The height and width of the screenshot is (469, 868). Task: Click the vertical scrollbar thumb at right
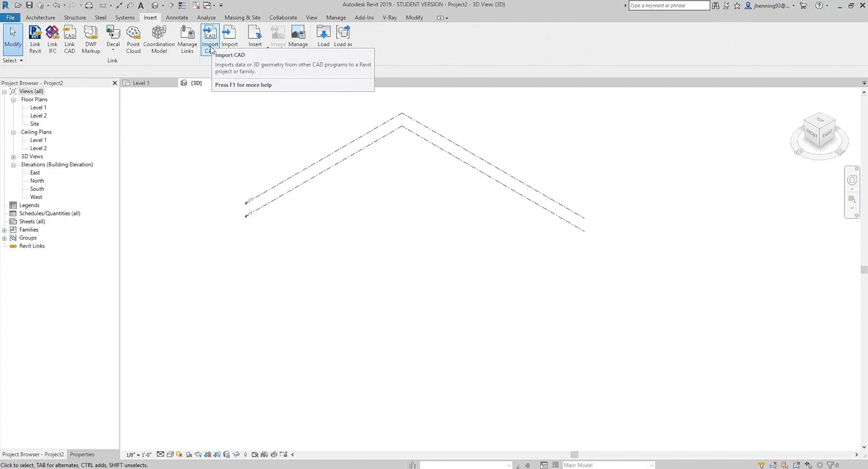864,270
